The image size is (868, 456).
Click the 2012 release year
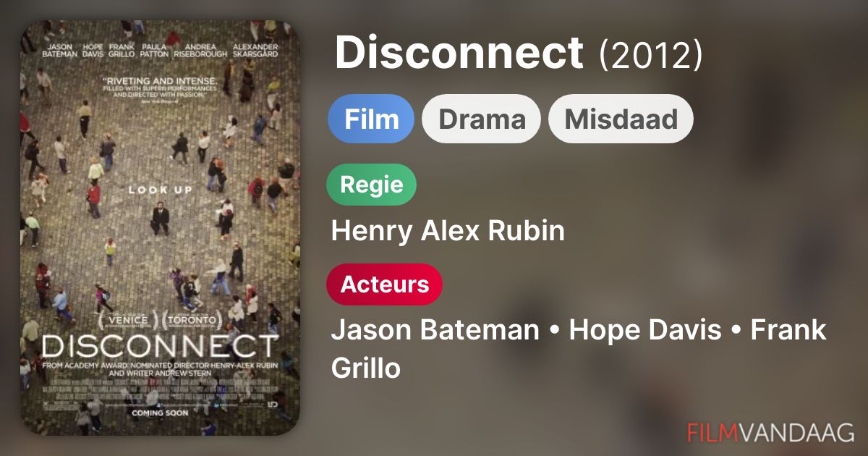650,54
